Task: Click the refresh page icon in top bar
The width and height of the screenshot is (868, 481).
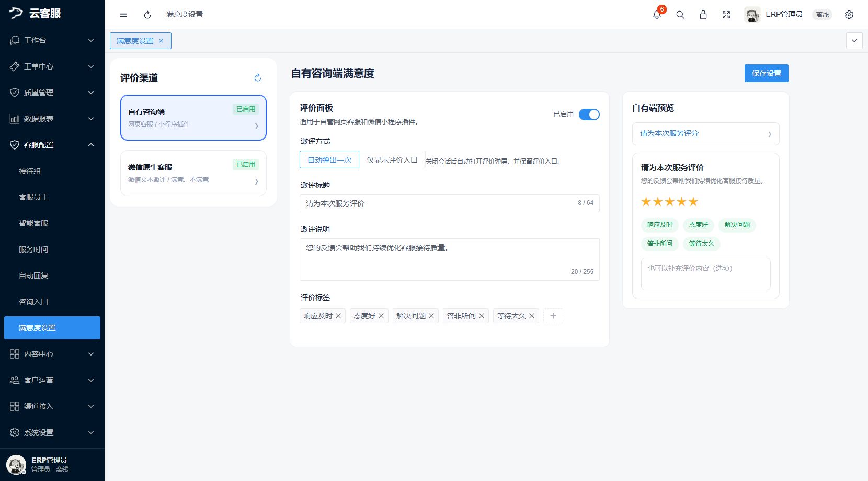Action: (x=147, y=15)
